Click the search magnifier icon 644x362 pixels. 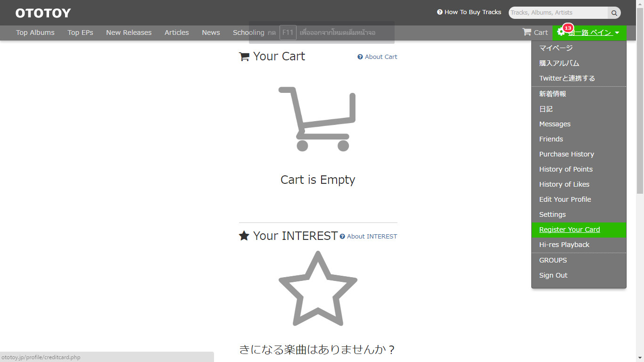tap(614, 13)
